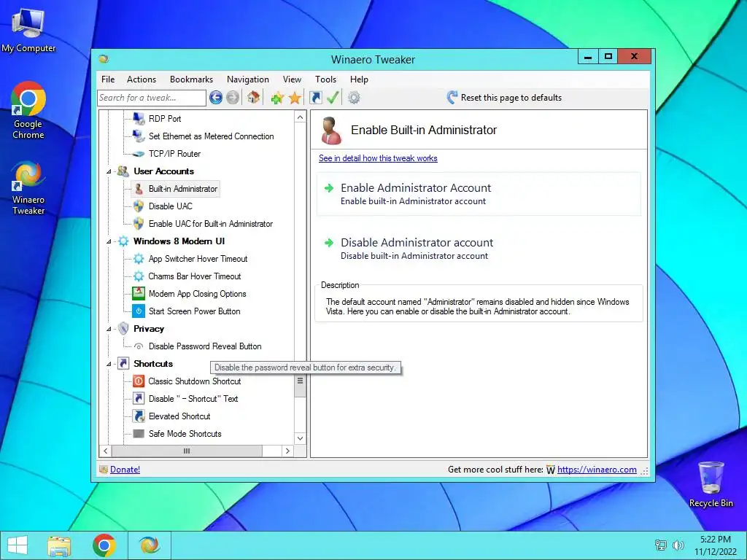The width and height of the screenshot is (747, 560).
Task: Click the Elevated Shortcut icon
Action: (x=139, y=416)
